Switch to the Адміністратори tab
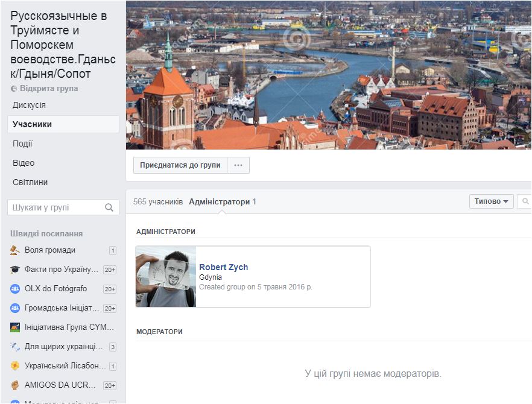 coord(219,202)
